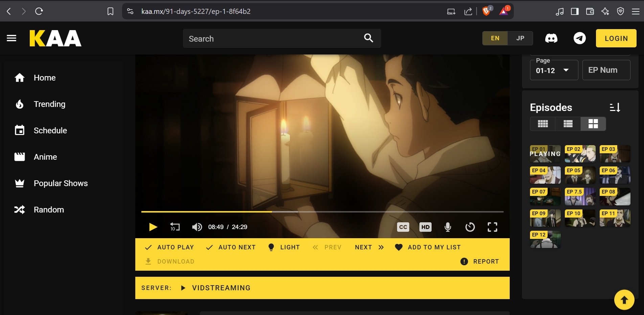Viewport: 644px width, 315px height.
Task: Open episode EP 06 thumbnail
Action: point(615,175)
